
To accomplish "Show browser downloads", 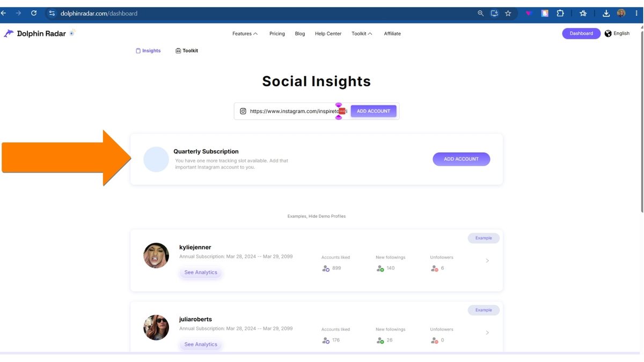I will pyautogui.click(x=606, y=13).
